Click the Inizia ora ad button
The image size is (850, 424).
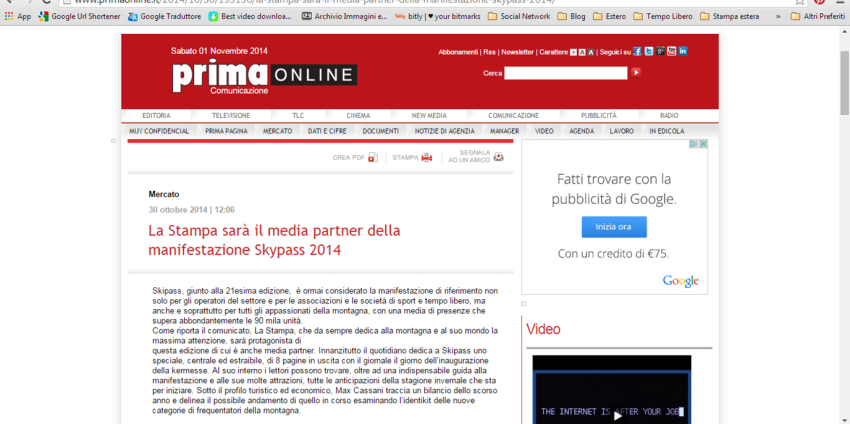pyautogui.click(x=614, y=227)
